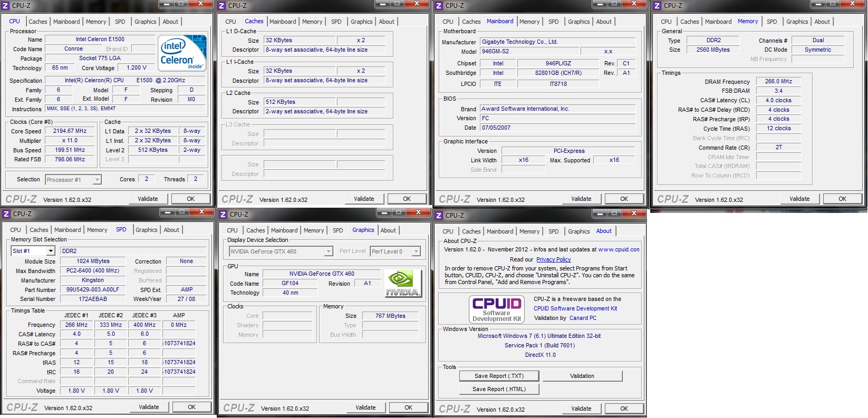Image resolution: width=868 pixels, height=418 pixels.
Task: Click the processor name field 'Intel Celeron E1500'
Action: 100,40
